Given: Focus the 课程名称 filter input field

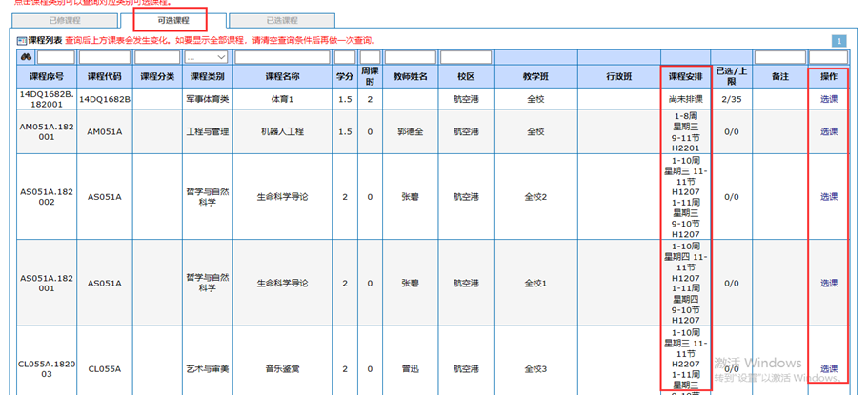Looking at the screenshot, I should coord(282,58).
